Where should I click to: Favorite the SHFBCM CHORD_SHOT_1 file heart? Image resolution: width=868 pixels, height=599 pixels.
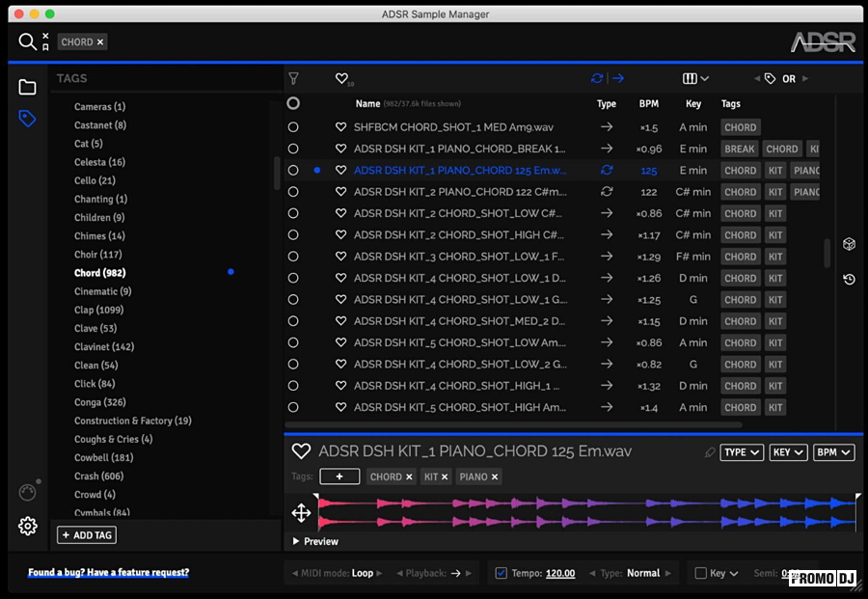click(340, 127)
